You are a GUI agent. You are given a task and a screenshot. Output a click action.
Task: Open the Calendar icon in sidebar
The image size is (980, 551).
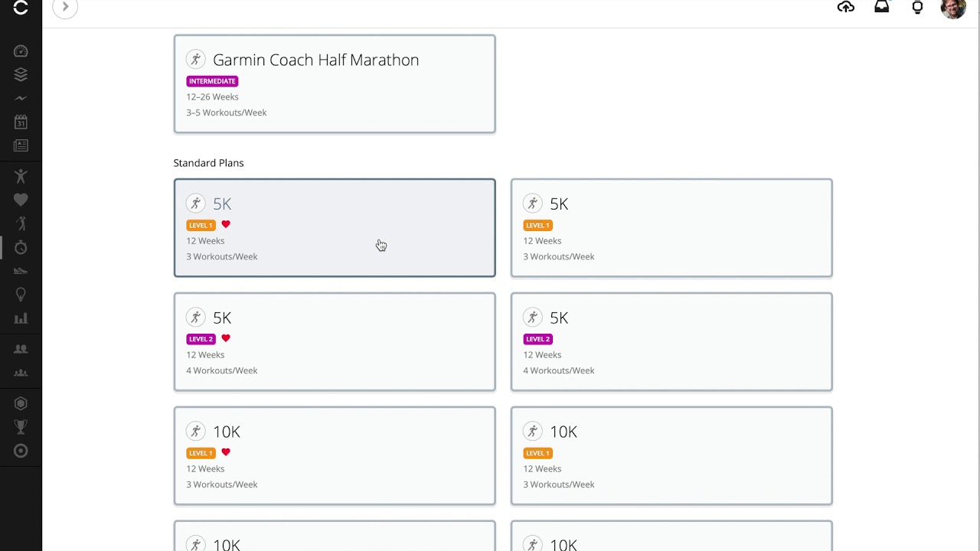21,122
